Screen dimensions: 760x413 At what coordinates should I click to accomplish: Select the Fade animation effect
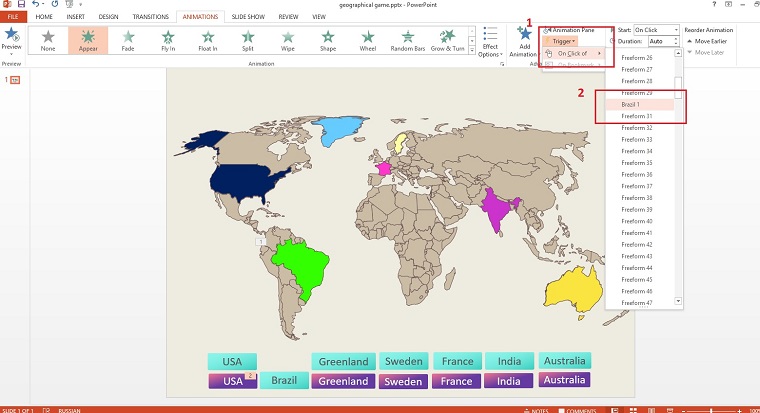[x=127, y=40]
